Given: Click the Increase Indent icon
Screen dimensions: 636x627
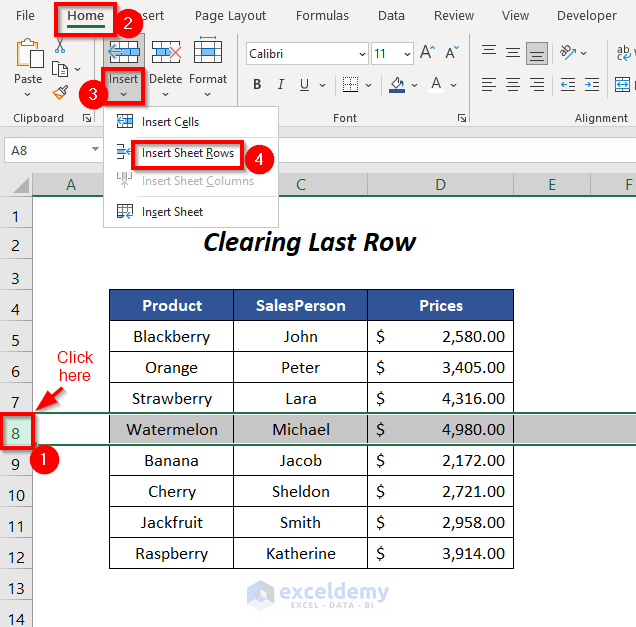Looking at the screenshot, I should [x=592, y=85].
